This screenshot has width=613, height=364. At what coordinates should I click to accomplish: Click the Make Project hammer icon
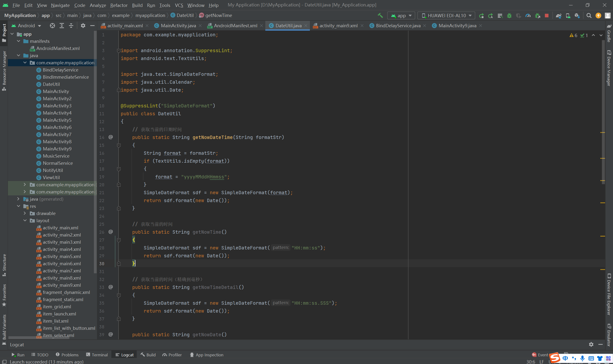tap(380, 16)
